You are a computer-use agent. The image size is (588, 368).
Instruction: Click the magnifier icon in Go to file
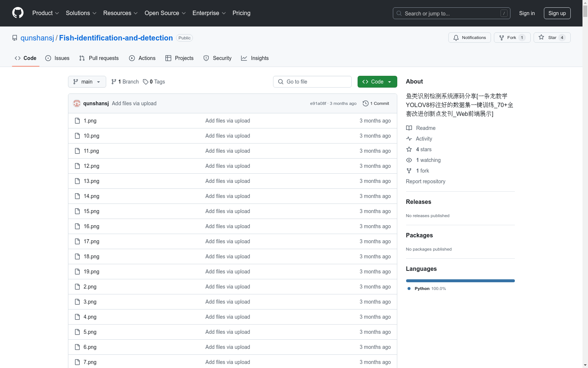pos(281,82)
